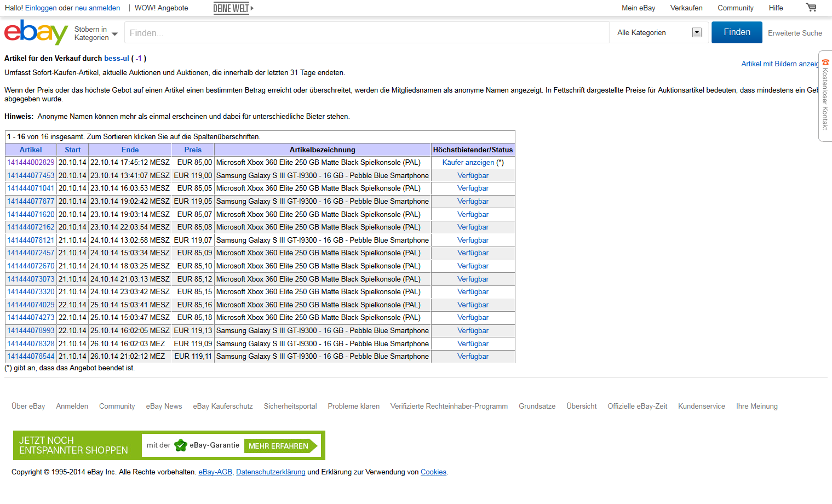Viewport: 832px width, 504px height.
Task: Open the DEINE WELT banner link
Action: pos(233,8)
